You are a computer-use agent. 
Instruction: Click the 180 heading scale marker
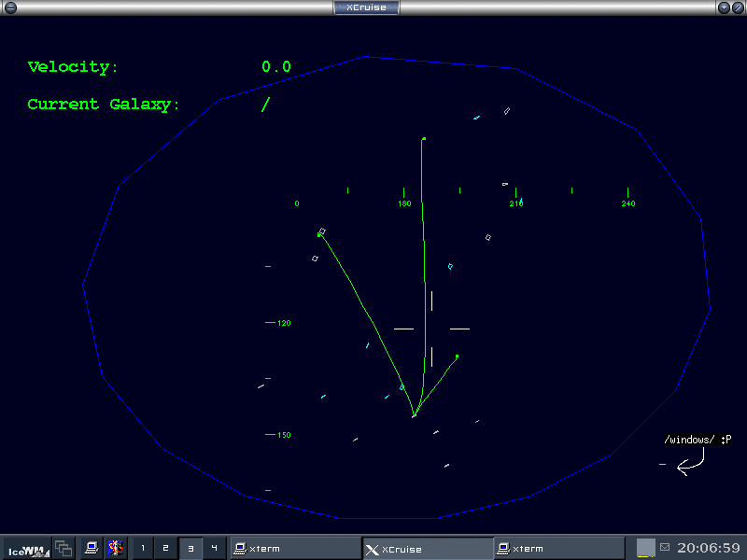(404, 203)
